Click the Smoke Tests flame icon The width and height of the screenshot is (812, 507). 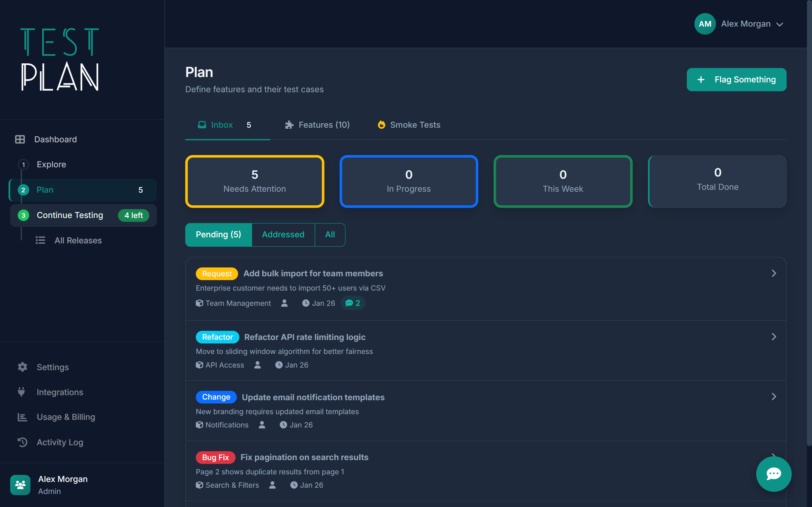pos(382,125)
